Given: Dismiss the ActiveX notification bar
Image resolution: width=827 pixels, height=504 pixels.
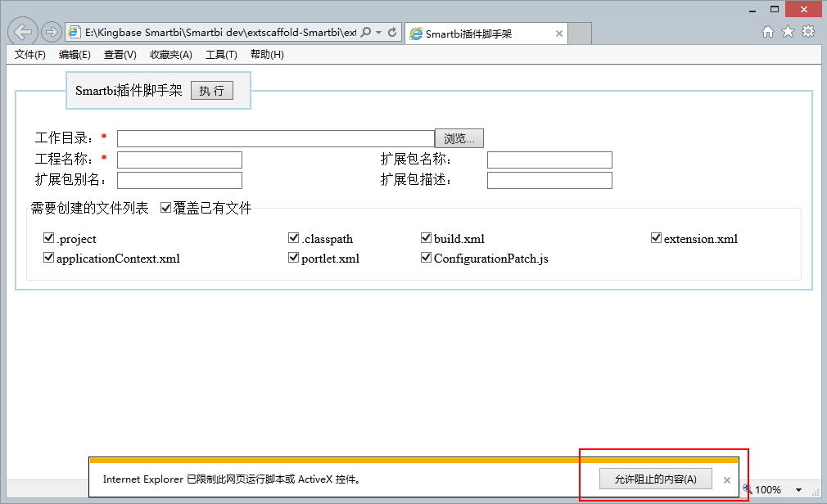Looking at the screenshot, I should (727, 480).
